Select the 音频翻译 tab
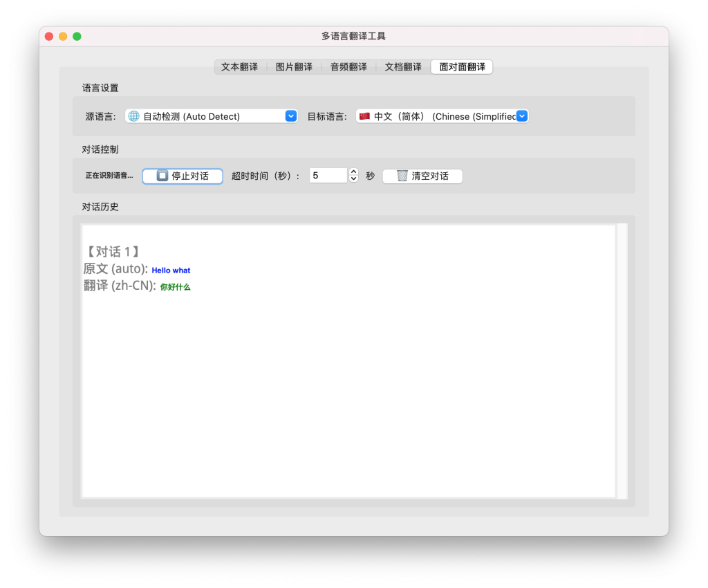 coord(348,67)
